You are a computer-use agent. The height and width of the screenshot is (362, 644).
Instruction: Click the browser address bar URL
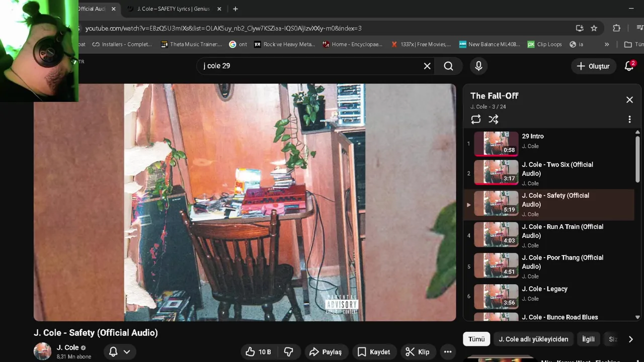pos(223,28)
